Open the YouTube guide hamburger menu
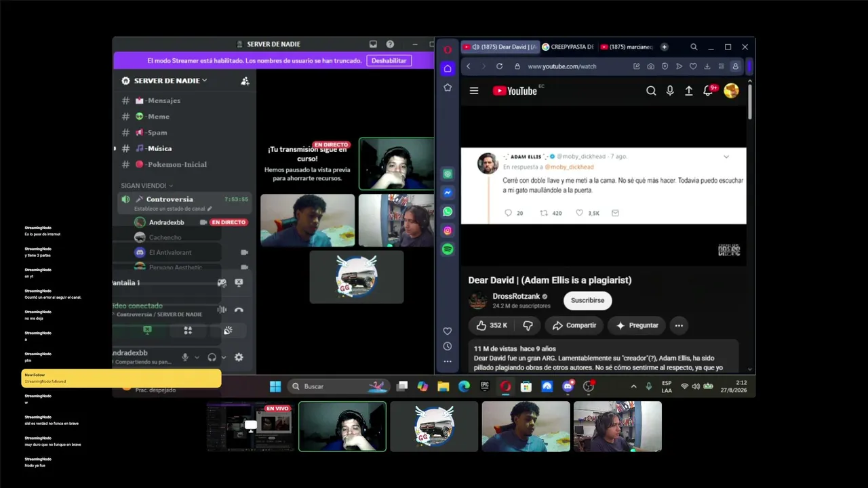Screen dimensions: 868x488 474,91
